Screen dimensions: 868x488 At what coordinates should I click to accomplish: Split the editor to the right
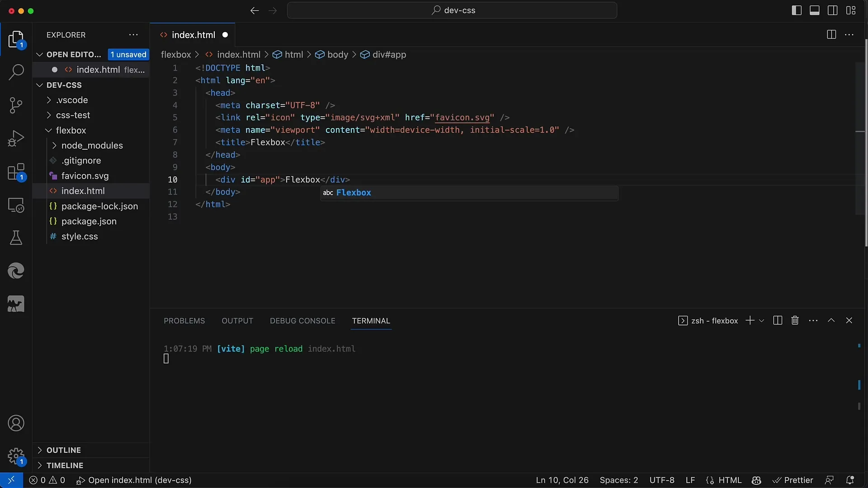pyautogui.click(x=831, y=35)
